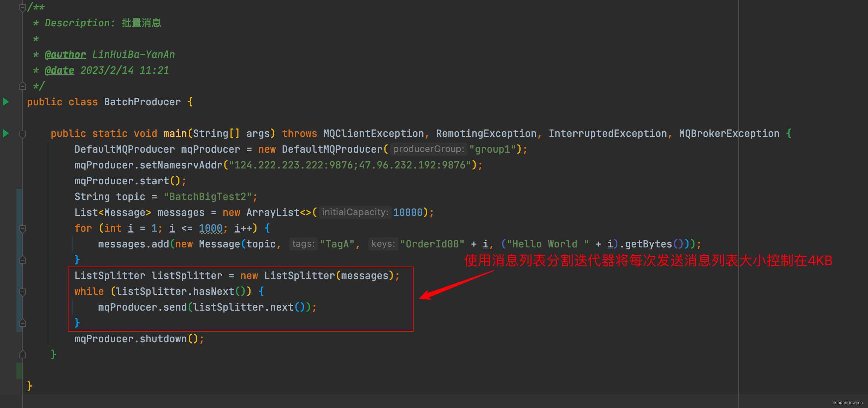The image size is (868, 408).
Task: Click the DefaultMQProducer type declaration
Action: pyautogui.click(x=125, y=149)
